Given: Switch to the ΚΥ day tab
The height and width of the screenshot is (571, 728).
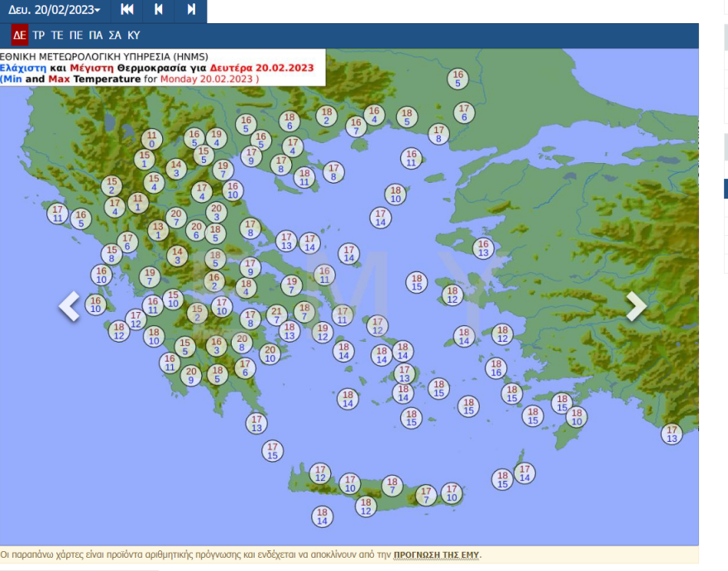Looking at the screenshot, I should pos(134,35).
